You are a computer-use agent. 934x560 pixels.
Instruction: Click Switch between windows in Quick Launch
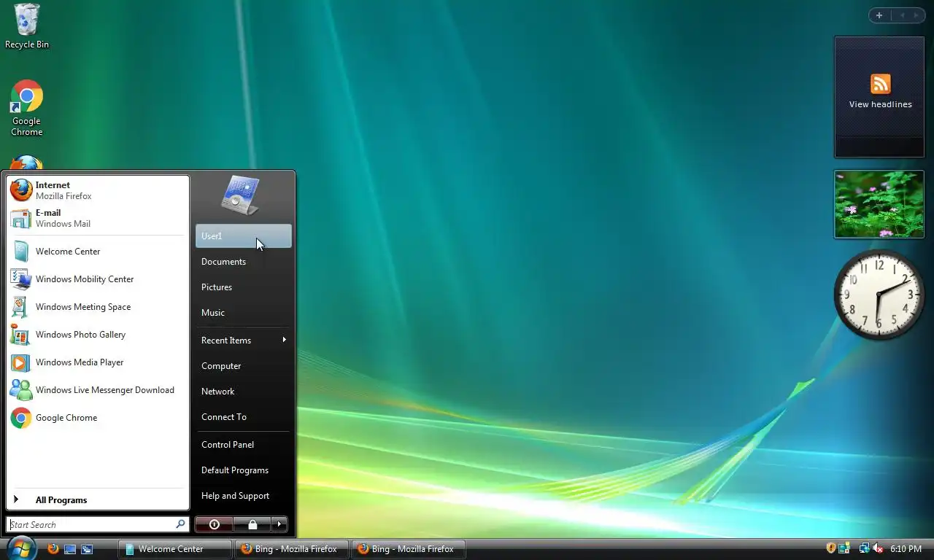pyautogui.click(x=87, y=549)
